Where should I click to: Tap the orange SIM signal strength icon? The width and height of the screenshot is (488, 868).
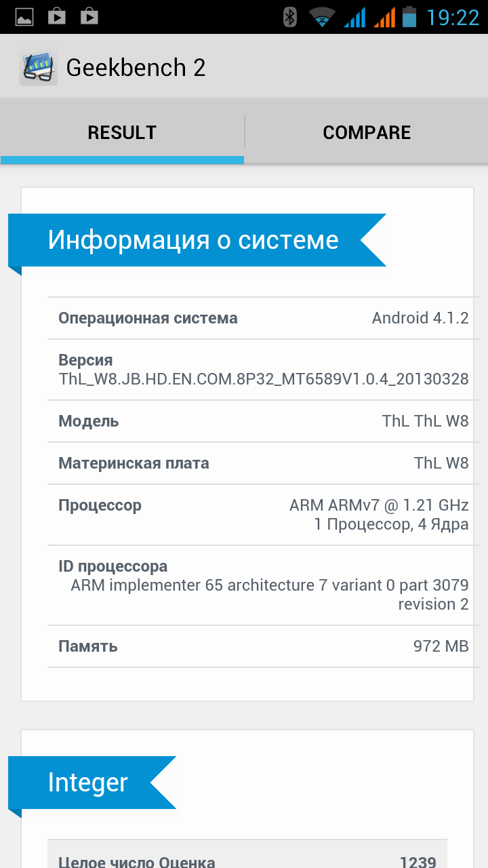click(384, 17)
